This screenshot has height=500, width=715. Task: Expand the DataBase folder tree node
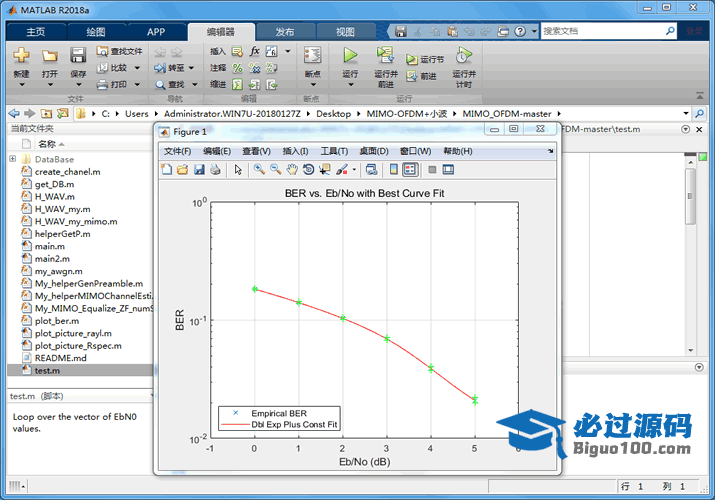(x=13, y=159)
